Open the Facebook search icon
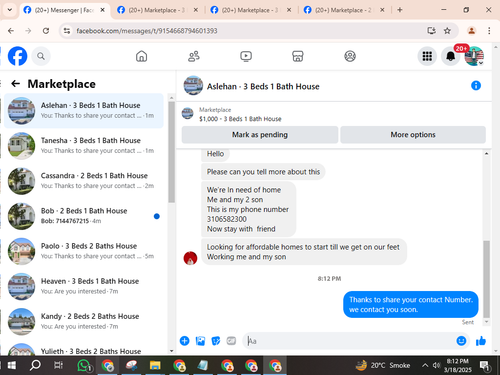Screen dimensions: 500x375 (41, 56)
